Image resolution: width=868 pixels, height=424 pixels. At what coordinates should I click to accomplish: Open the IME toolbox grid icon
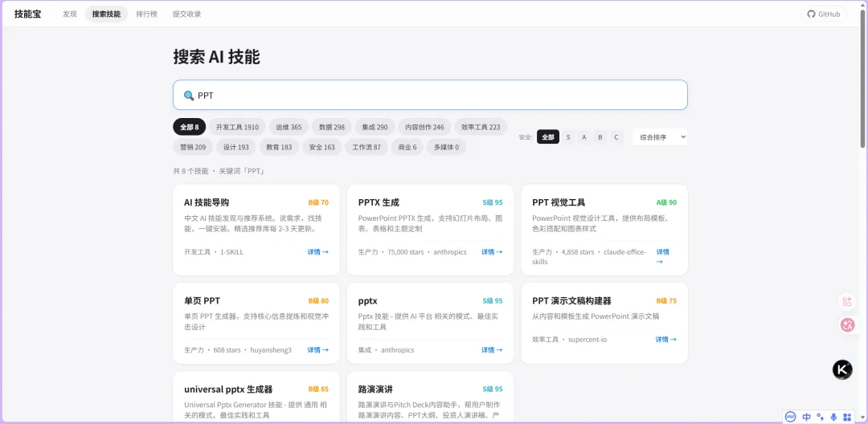tap(847, 417)
